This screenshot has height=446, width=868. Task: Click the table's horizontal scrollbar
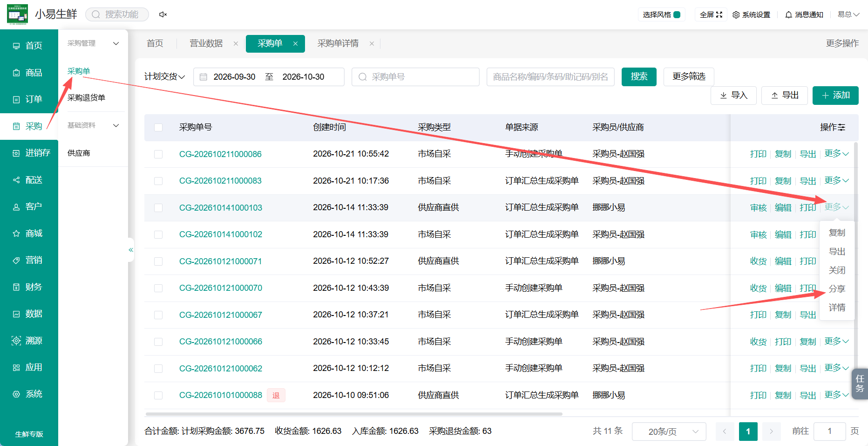[354, 414]
